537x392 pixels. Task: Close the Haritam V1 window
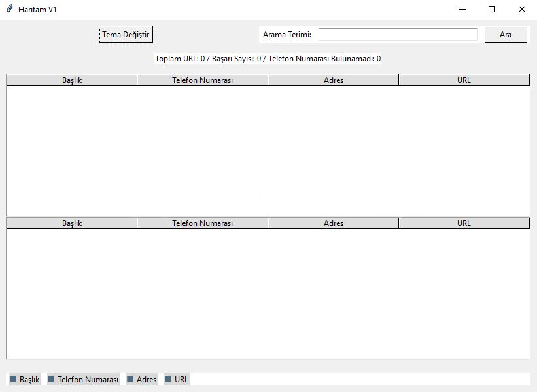(521, 9)
